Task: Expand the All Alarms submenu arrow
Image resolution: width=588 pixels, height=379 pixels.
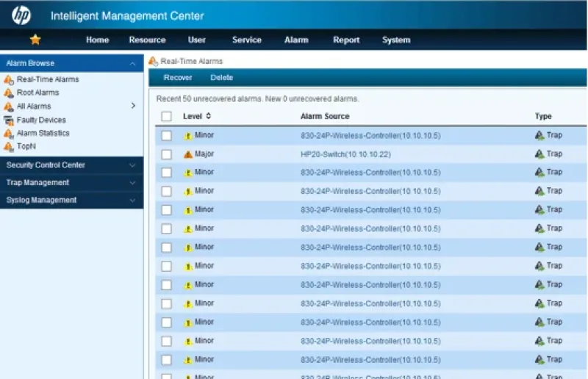Action: click(x=133, y=106)
